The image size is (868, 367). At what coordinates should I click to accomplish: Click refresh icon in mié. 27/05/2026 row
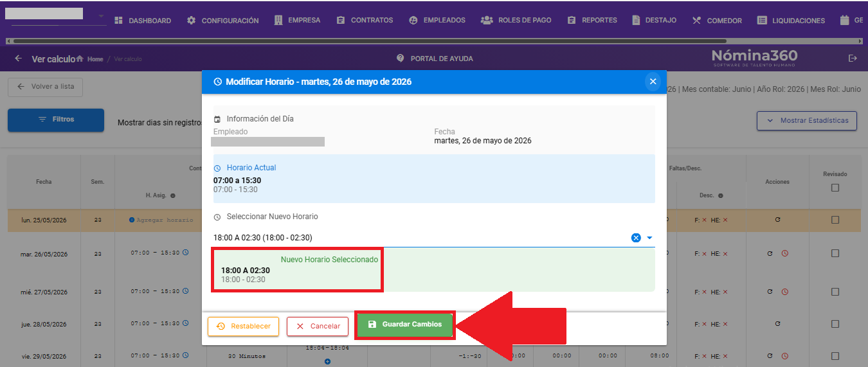click(770, 292)
